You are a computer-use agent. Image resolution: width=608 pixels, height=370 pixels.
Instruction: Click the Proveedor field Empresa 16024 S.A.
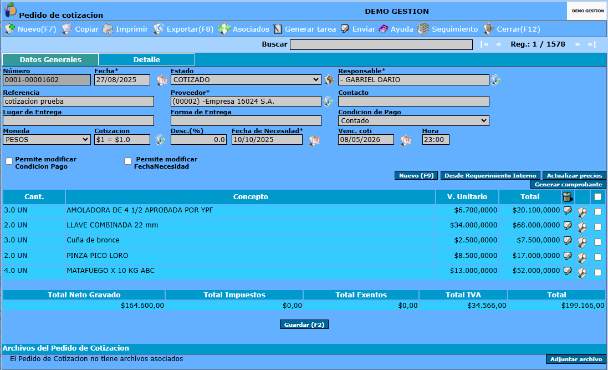click(x=246, y=102)
